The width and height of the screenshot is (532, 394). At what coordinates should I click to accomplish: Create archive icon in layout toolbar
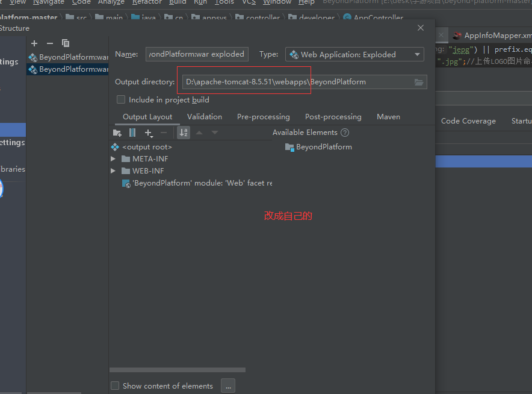pyautogui.click(x=132, y=133)
